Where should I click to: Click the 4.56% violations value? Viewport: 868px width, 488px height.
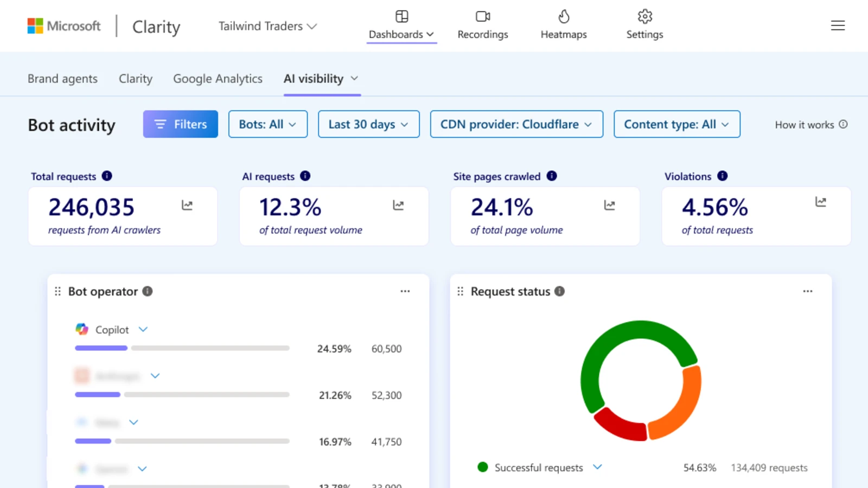pos(715,207)
